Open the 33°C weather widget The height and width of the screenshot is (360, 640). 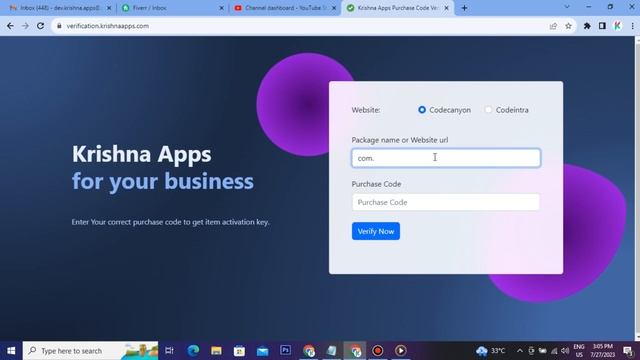pos(490,351)
